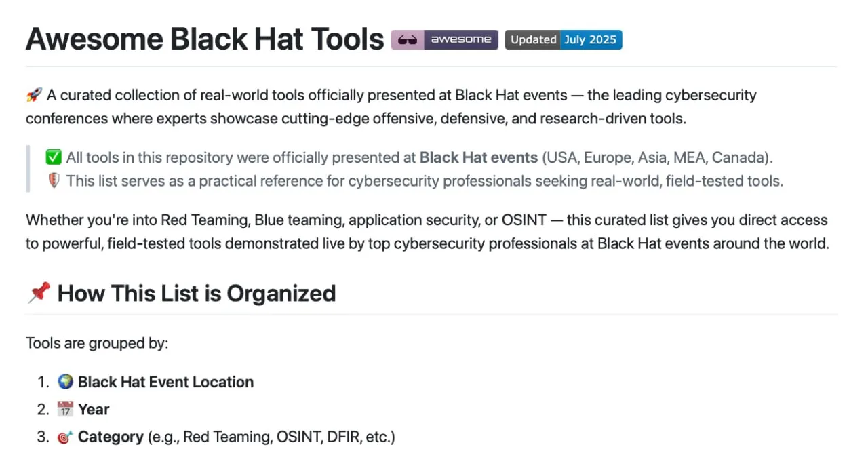Open the 'awesome' badge link
The image size is (868, 470).
461,40
